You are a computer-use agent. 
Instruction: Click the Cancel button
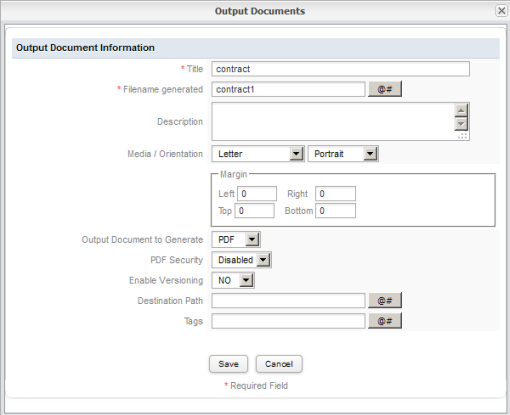[279, 364]
